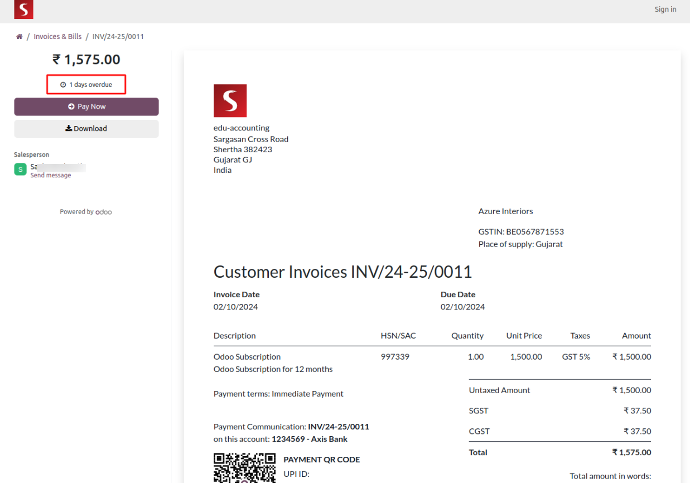The height and width of the screenshot is (483, 690).
Task: Click the company logo on the invoice
Action: [x=230, y=101]
